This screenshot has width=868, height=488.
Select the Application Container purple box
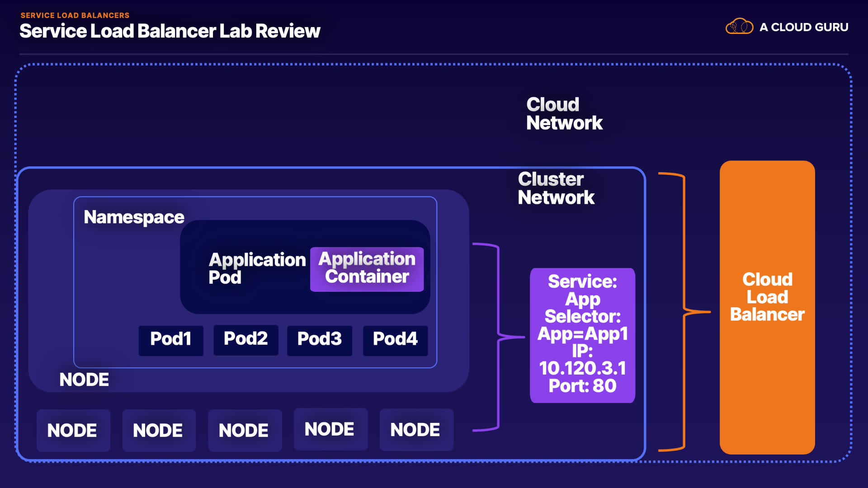point(367,269)
